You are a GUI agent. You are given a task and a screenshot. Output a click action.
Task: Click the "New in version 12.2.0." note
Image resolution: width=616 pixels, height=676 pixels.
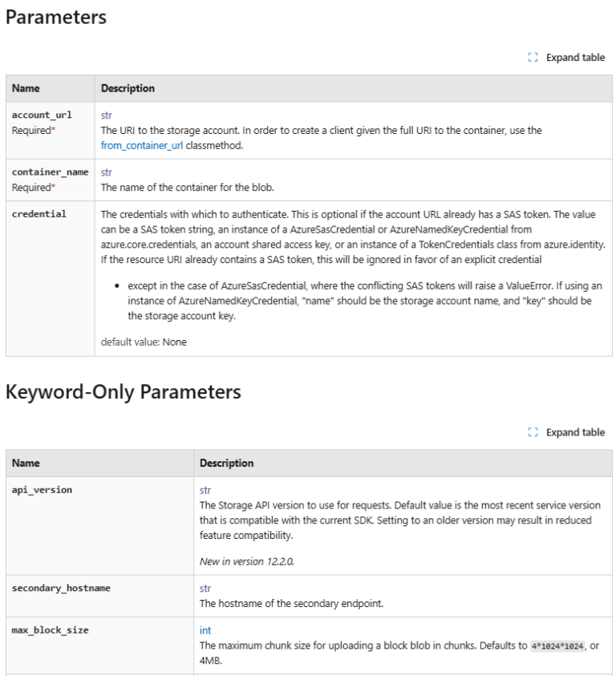247,561
